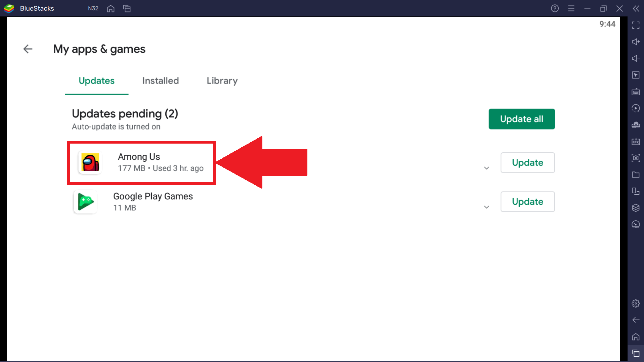Enter fullscreen mode from the sidebar

[636, 25]
